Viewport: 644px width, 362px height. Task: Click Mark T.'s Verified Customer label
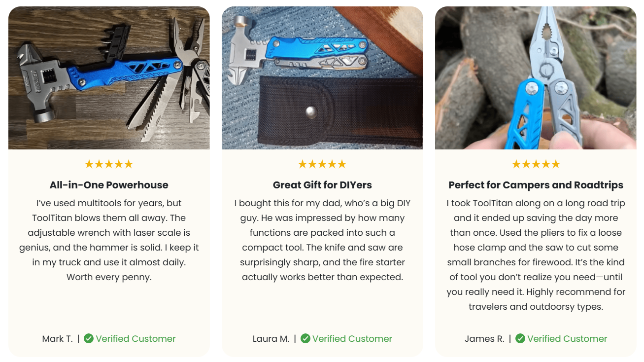pyautogui.click(x=136, y=339)
